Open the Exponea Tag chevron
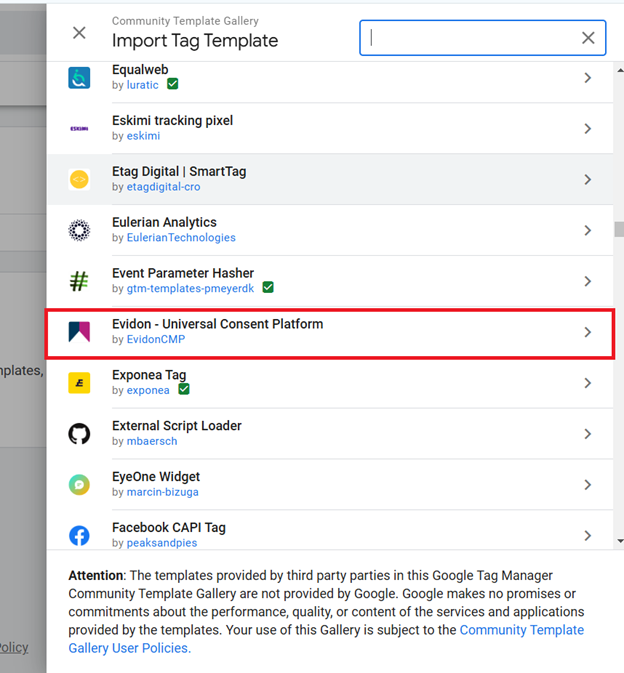 click(x=588, y=383)
